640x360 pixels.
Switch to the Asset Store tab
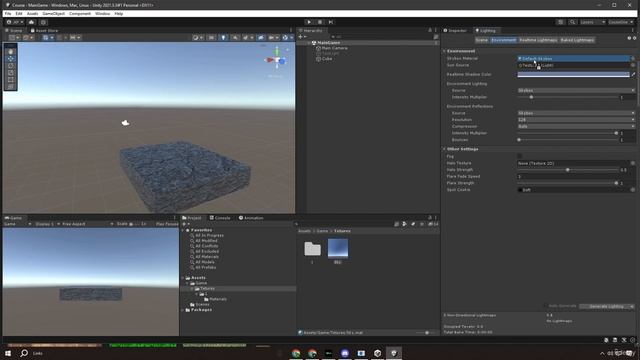(44, 31)
